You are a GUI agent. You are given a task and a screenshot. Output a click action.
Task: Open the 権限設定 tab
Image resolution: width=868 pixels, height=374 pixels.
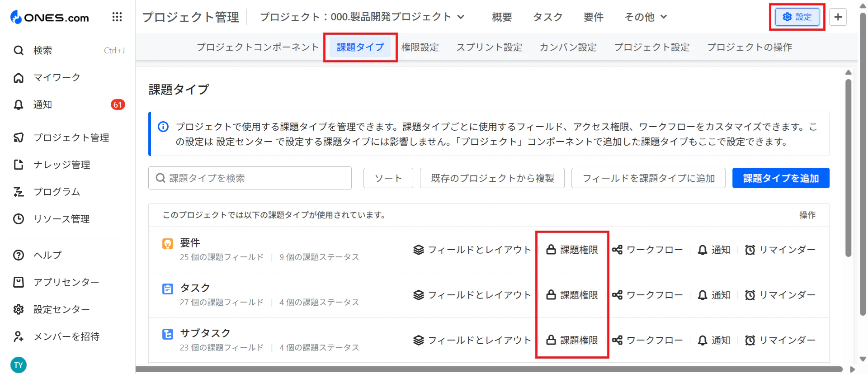pyautogui.click(x=420, y=47)
